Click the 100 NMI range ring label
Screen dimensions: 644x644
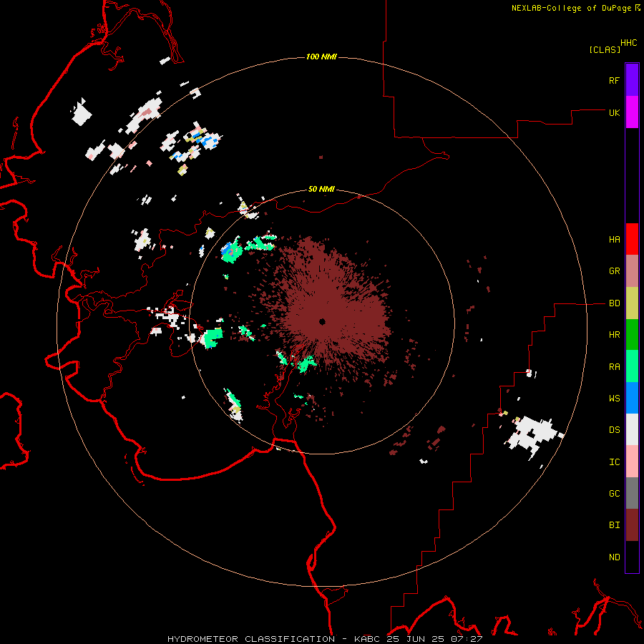pyautogui.click(x=321, y=57)
